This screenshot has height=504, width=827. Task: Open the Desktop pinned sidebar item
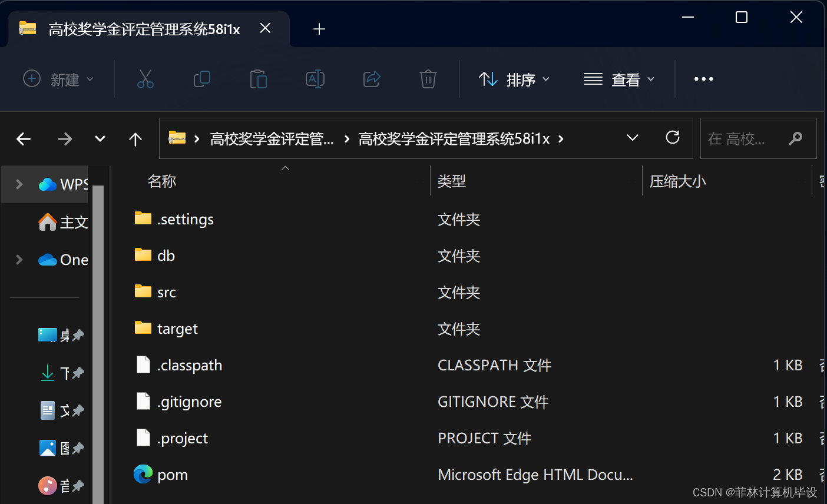point(61,335)
